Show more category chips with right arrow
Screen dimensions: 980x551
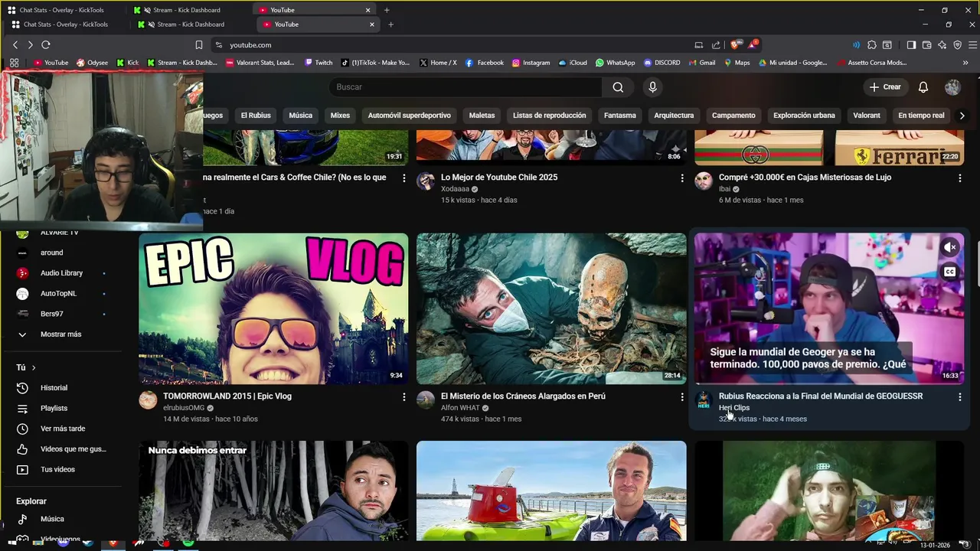[962, 116]
